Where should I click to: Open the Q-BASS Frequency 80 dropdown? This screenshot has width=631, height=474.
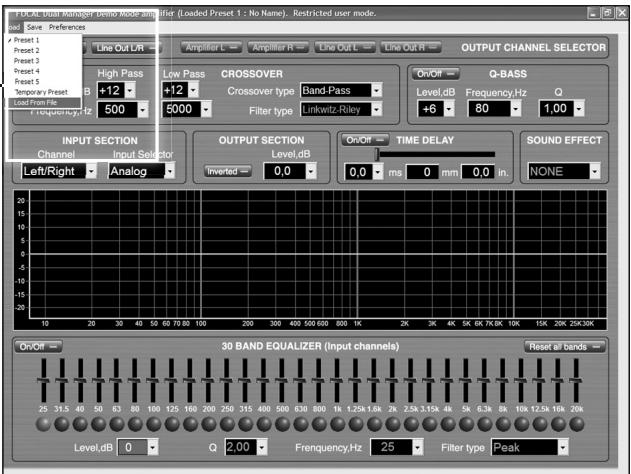pyautogui.click(x=516, y=109)
